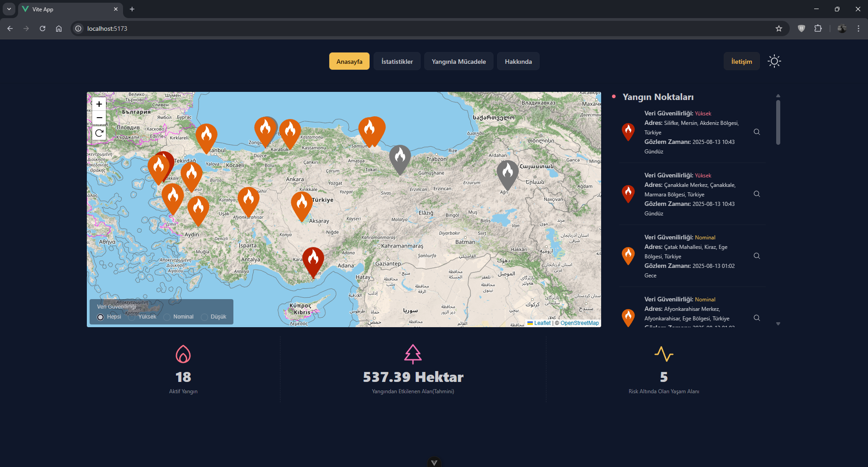Open the orange fire marker above Karabük
Image resolution: width=868 pixels, height=467 pixels.
[290, 133]
